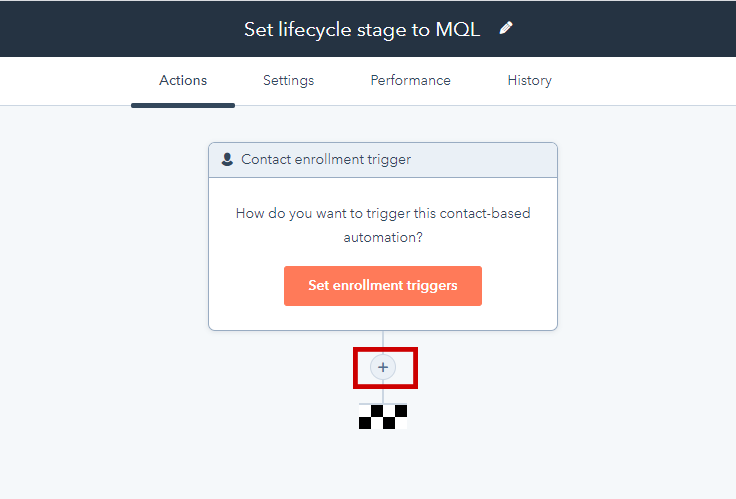This screenshot has width=736, height=499.
Task: Select the Actions tab
Action: (183, 80)
